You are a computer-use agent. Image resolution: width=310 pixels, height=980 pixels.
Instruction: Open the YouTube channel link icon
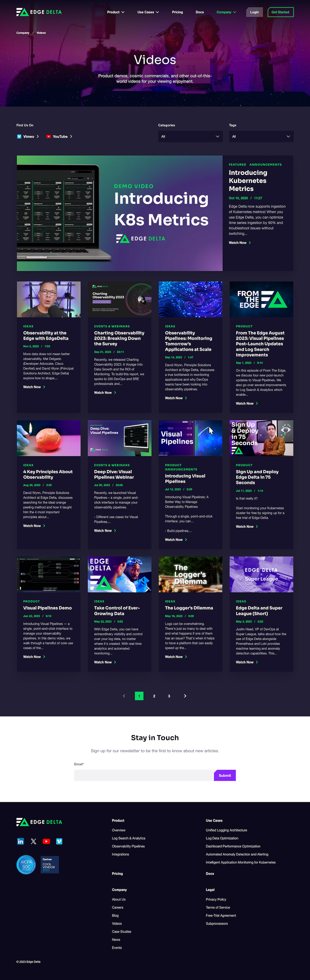pos(48,136)
